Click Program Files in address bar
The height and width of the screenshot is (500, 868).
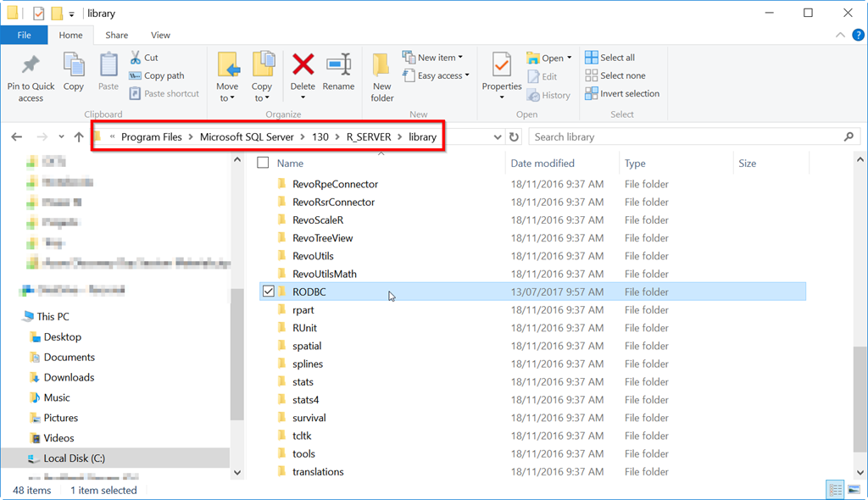[151, 136]
